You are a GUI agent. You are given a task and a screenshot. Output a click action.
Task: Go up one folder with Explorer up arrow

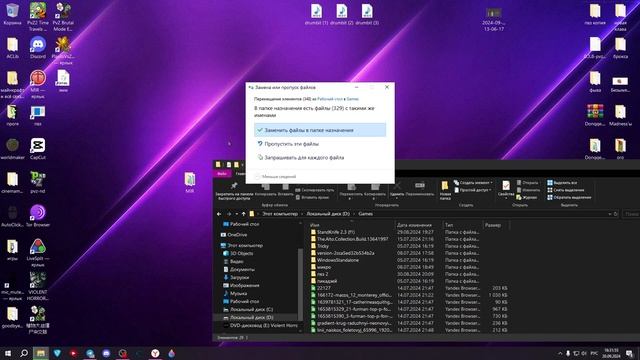[x=244, y=214]
